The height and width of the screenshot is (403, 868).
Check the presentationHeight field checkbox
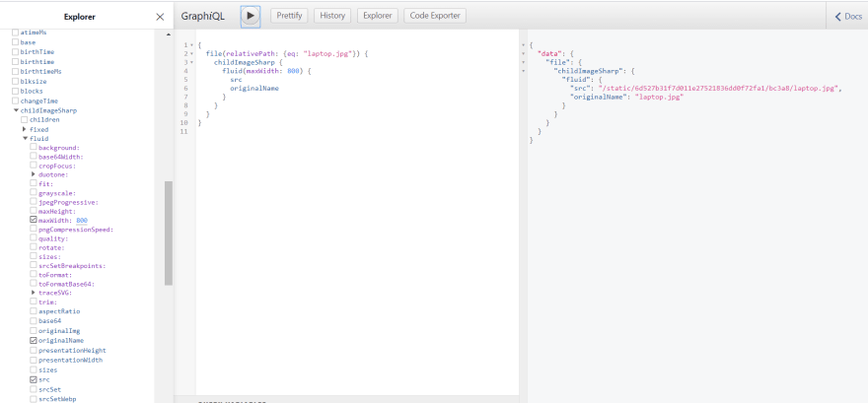pos(34,351)
